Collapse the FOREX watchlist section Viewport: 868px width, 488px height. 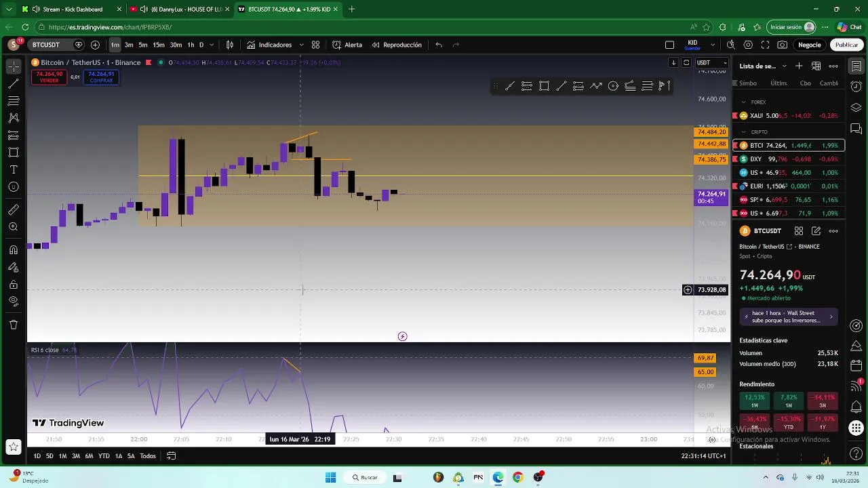coord(744,102)
